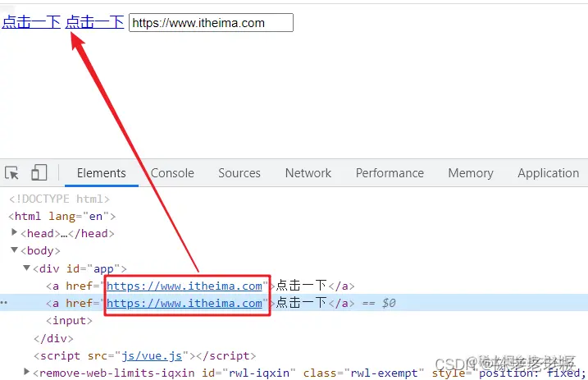Viewport: 588px width, 380px height.
Task: Activate the inspect element picker icon
Action: (11, 173)
